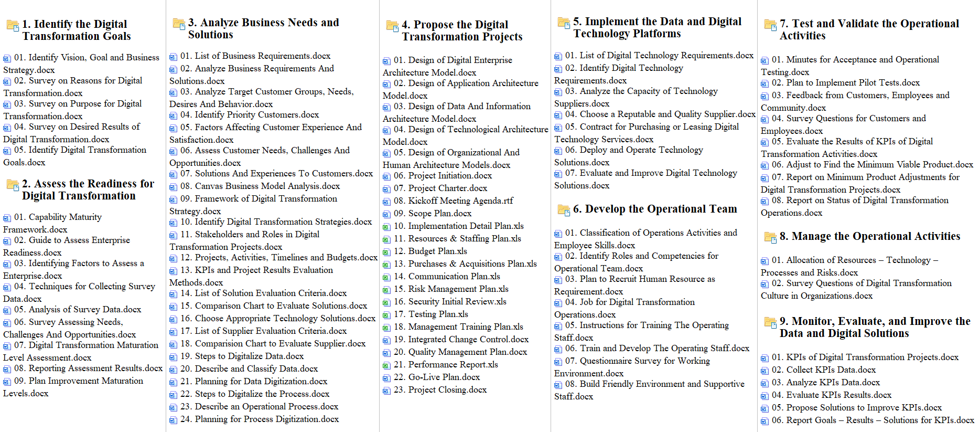Open "01. KPIs of Digital Transformation Projects.docx"
Image resolution: width=980 pixels, height=432 pixels.
[865, 357]
